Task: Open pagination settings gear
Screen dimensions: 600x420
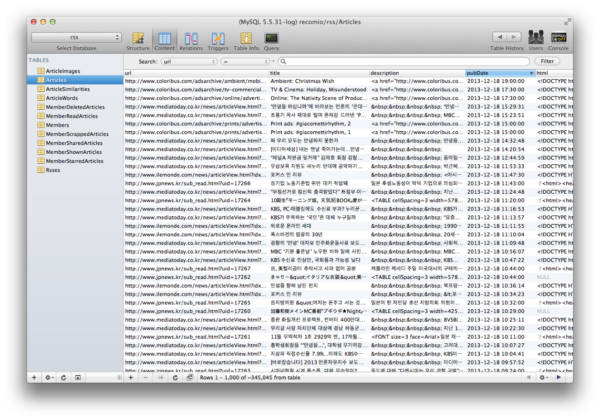Action: [x=543, y=377]
